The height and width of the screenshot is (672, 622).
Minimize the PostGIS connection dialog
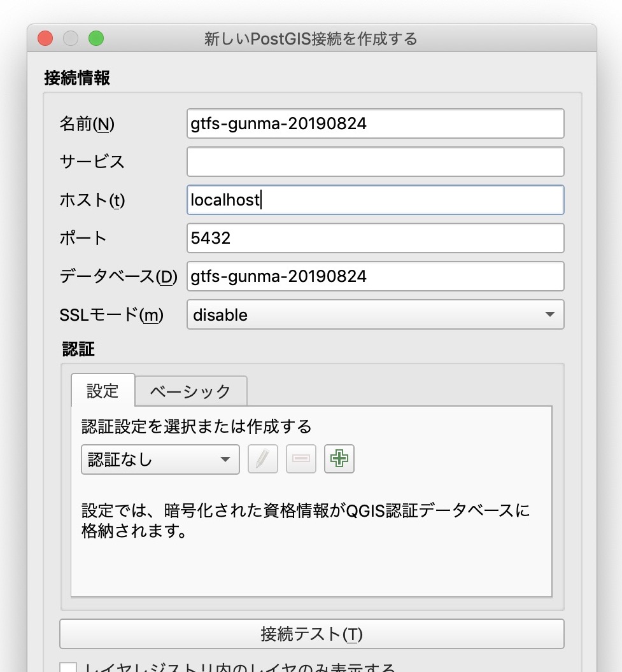pos(71,38)
